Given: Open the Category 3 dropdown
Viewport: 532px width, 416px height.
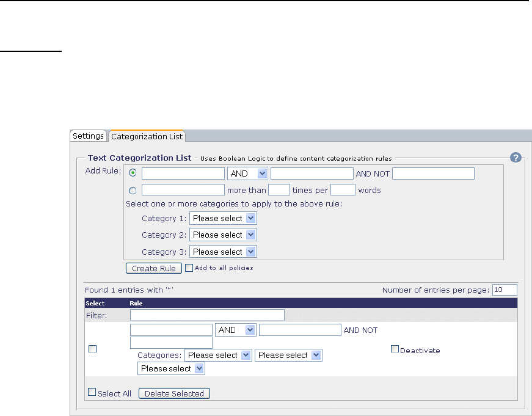Looking at the screenshot, I should (x=223, y=252).
